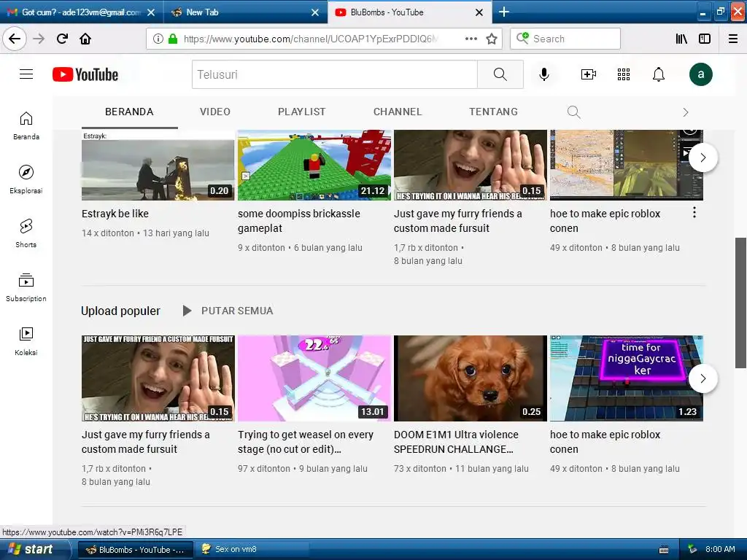747x560 pixels.
Task: Switch to the CHANNEL tab
Action: [x=398, y=112]
